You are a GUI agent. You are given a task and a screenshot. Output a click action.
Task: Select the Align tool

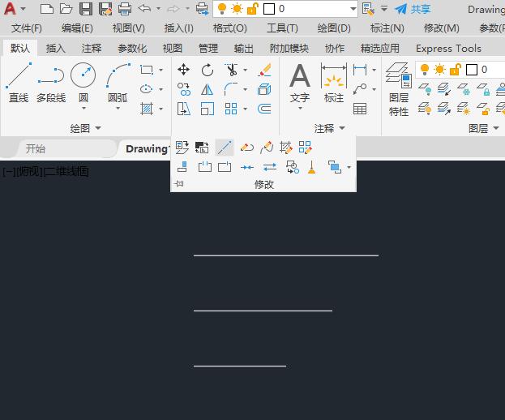[182, 167]
